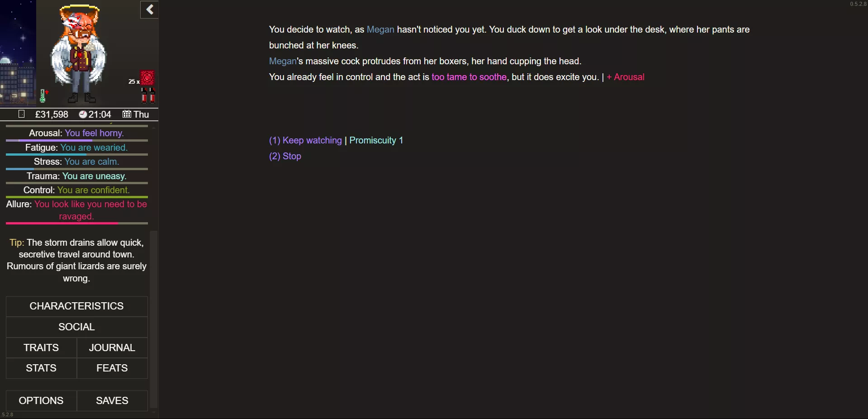Click the night city skyline image
This screenshot has width=868, height=419.
18,54
